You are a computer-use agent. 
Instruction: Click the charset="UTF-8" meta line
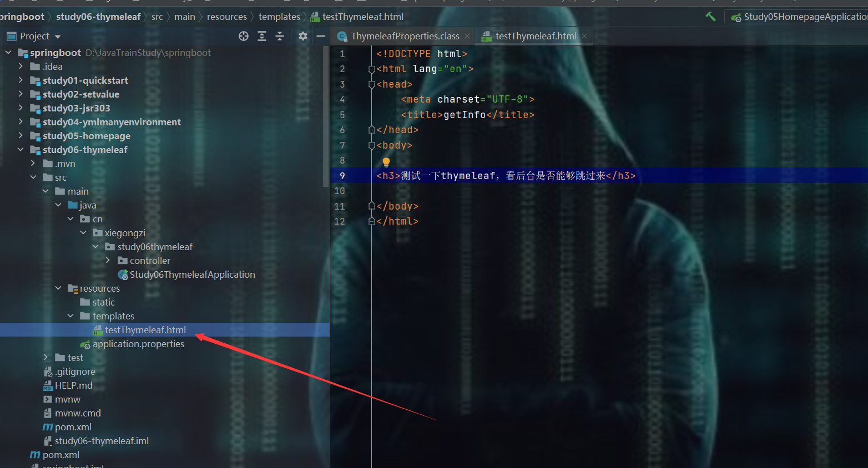(x=468, y=100)
